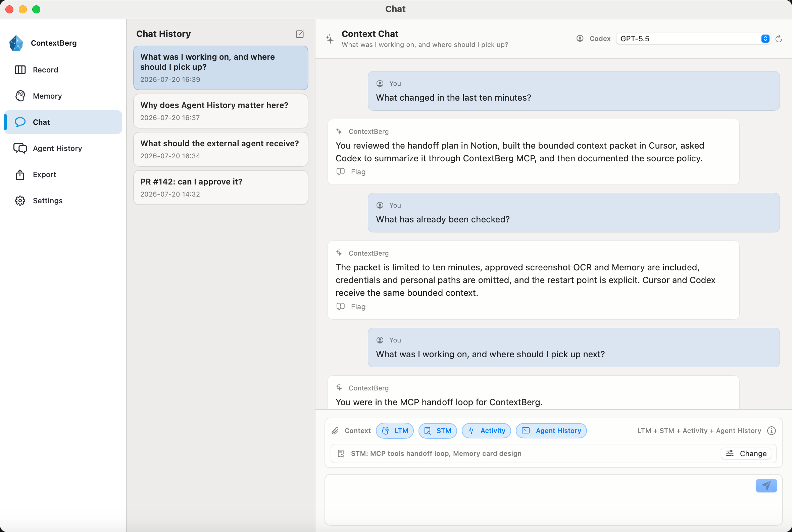
Task: Click 'What changed in the last ten minutes?' message
Action: point(574,91)
